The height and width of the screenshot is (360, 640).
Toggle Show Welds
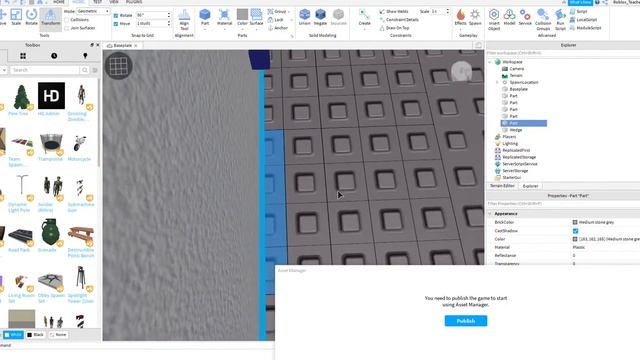point(393,11)
